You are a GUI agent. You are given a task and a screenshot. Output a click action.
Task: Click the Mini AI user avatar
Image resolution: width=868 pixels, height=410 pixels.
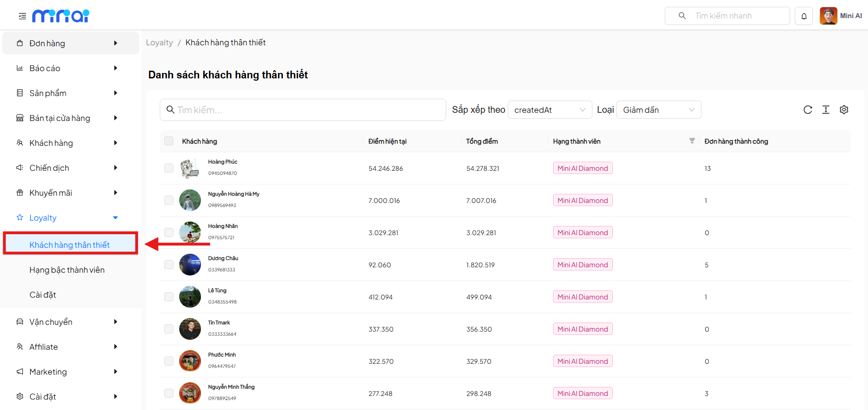(828, 16)
